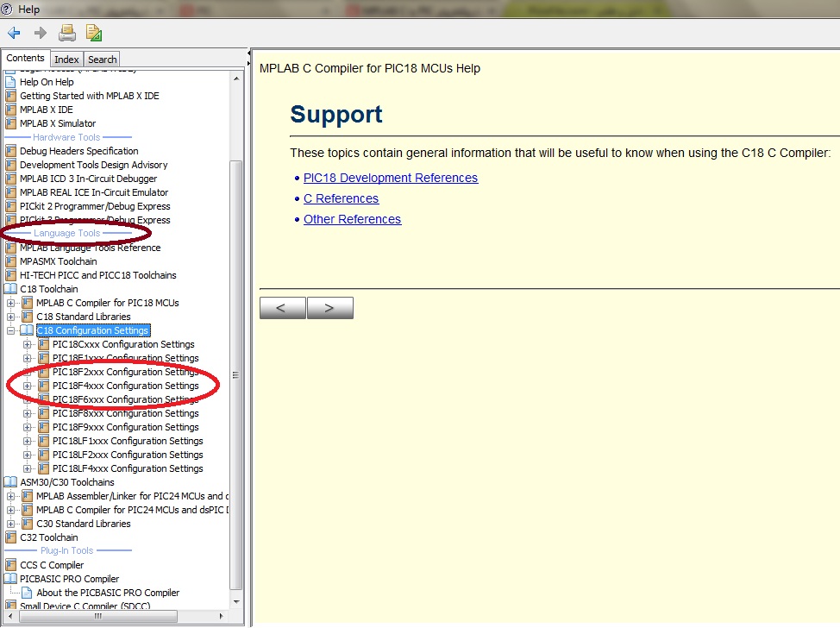Click the book icon beside CCS C Compiler
The image size is (840, 628).
[10, 565]
